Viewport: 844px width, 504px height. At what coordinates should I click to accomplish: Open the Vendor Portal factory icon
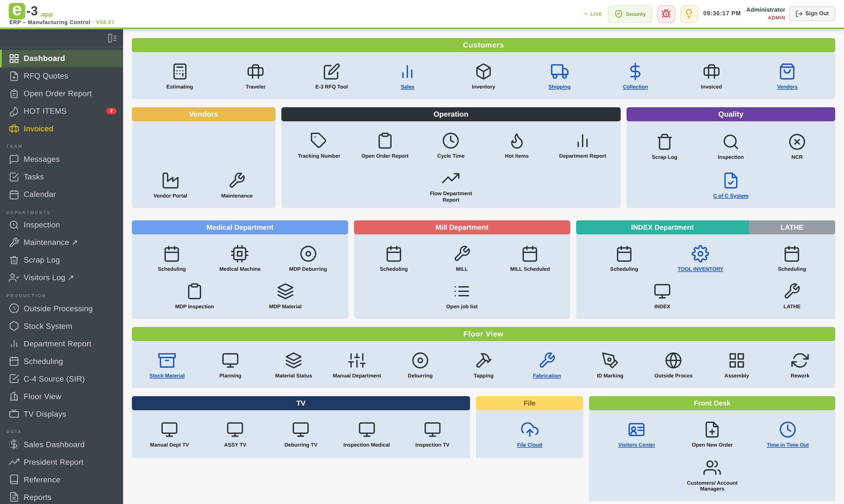(x=170, y=180)
